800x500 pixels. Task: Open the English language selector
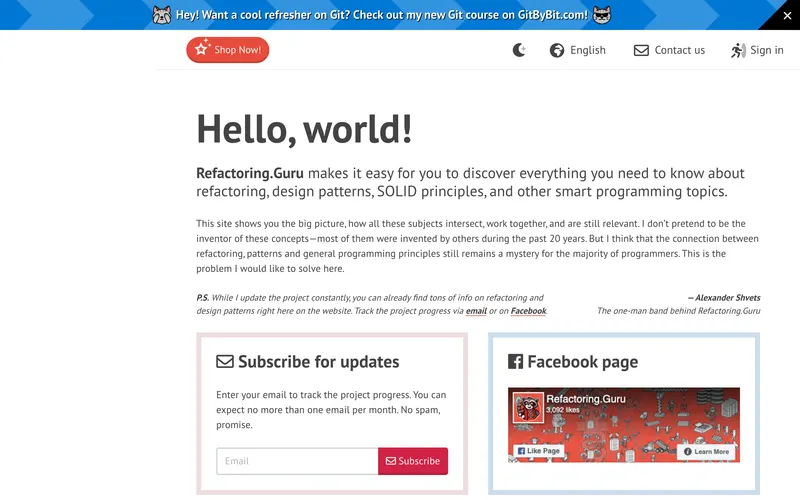point(578,50)
